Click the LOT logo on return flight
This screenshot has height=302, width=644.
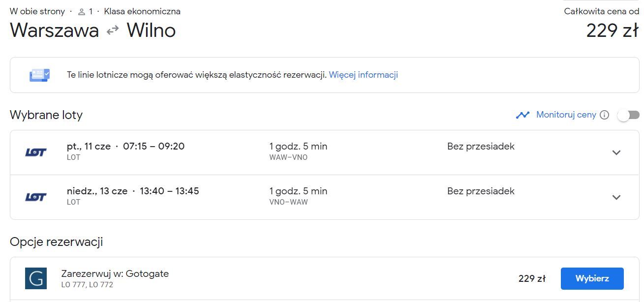coord(35,197)
